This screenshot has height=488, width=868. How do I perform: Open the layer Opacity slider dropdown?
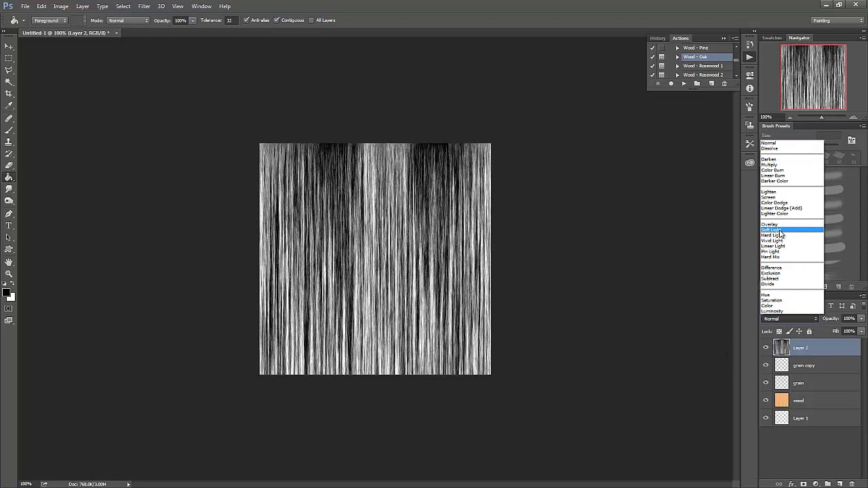pyautogui.click(x=862, y=319)
